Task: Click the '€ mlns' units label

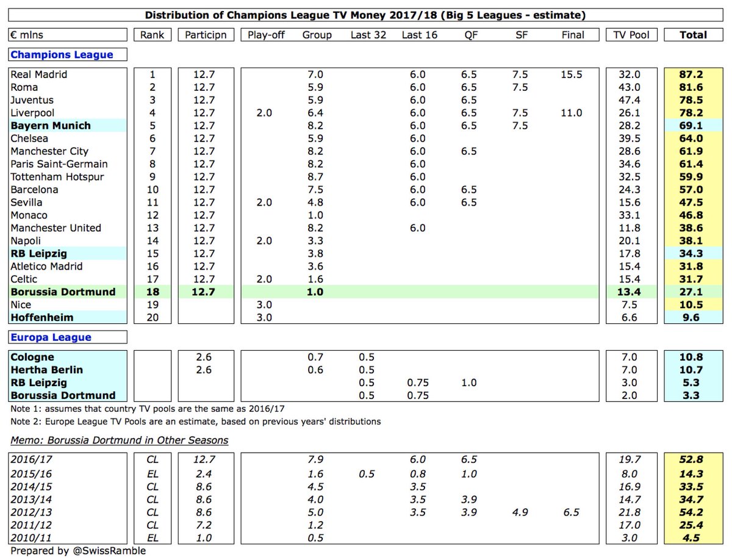Action: click(28, 35)
